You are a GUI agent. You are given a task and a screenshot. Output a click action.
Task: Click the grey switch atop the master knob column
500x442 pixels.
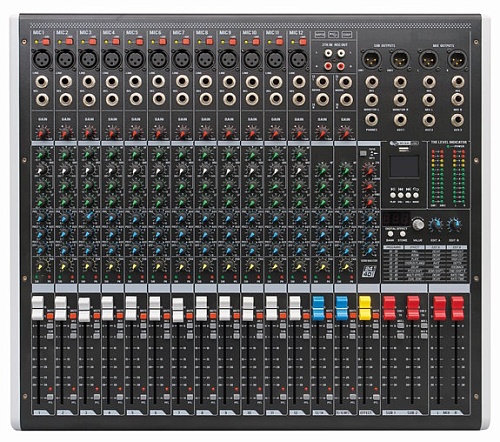(x=363, y=153)
